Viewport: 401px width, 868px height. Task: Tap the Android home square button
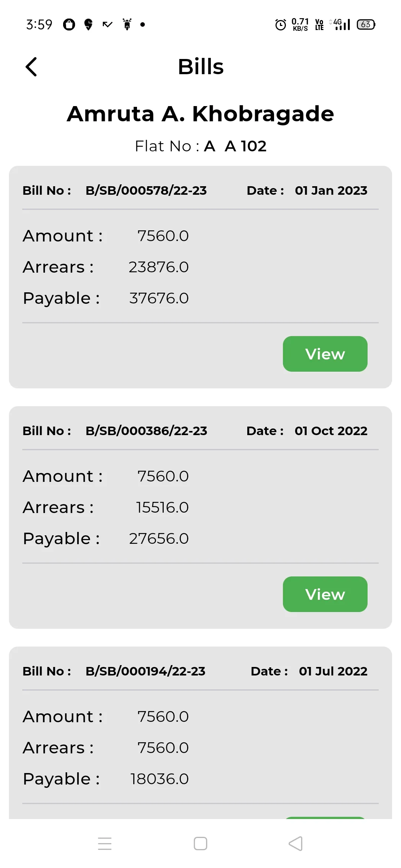click(200, 844)
